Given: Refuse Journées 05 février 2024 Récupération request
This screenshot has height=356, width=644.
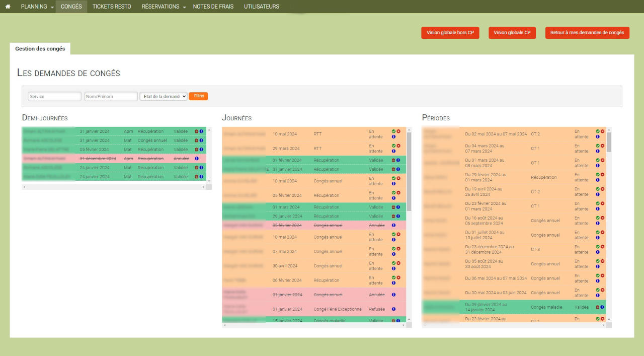Looking at the screenshot, I should [x=398, y=193].
